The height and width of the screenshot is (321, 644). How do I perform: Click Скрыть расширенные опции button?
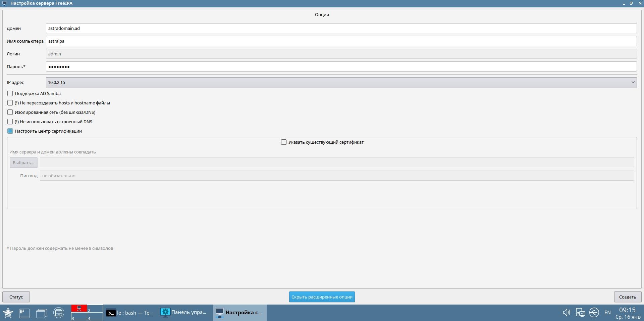tap(322, 297)
